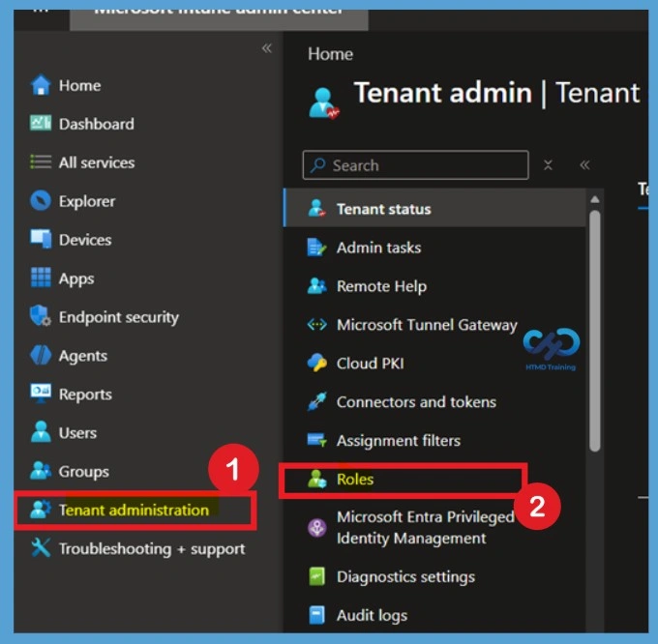Screen dimensions: 658x644
Task: Click the Tenant status icon
Action: (x=316, y=208)
